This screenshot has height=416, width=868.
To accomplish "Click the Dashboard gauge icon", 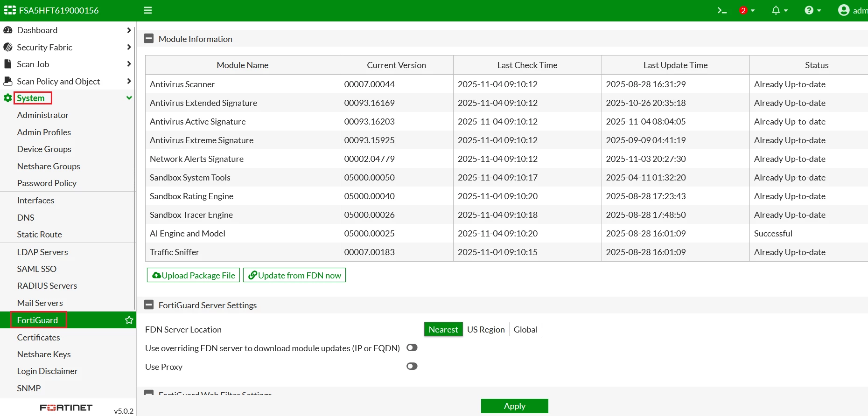I will (8, 30).
